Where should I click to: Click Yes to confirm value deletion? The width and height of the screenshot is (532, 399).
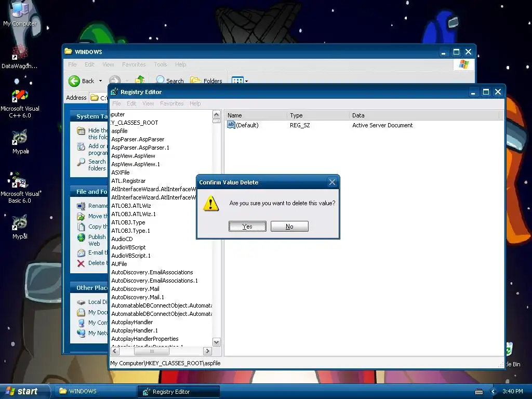click(247, 227)
